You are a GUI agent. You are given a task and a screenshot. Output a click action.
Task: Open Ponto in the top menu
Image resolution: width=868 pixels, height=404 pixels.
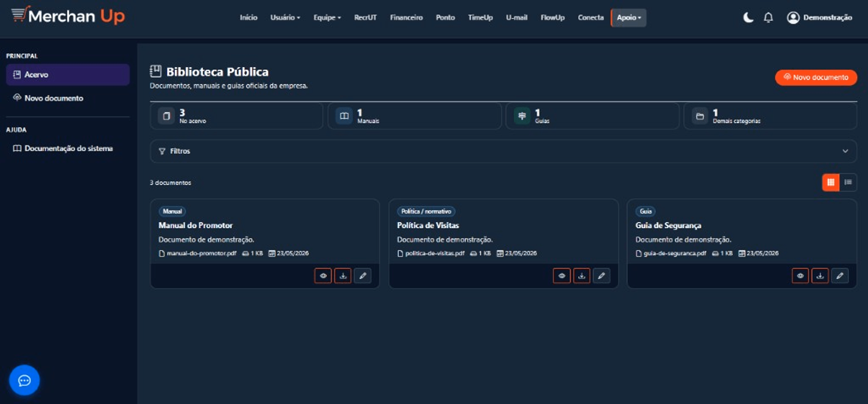pos(445,18)
